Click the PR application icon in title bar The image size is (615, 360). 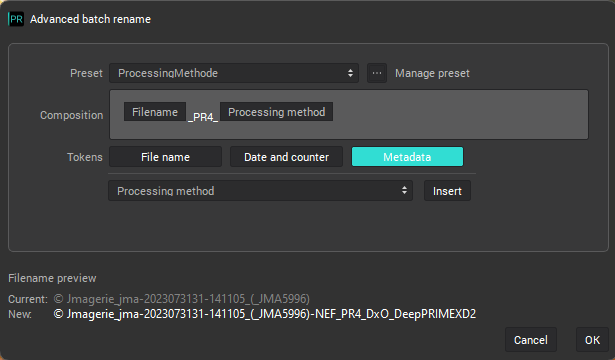16,19
